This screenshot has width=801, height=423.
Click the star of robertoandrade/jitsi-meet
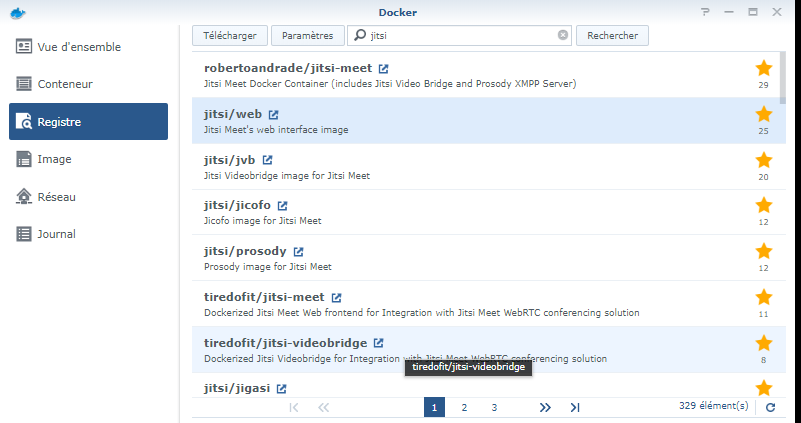[764, 68]
